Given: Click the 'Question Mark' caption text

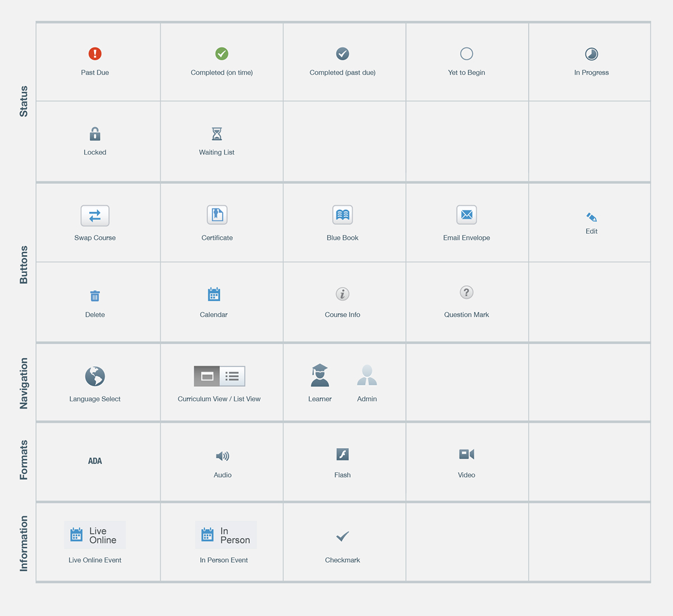Looking at the screenshot, I should tap(466, 314).
